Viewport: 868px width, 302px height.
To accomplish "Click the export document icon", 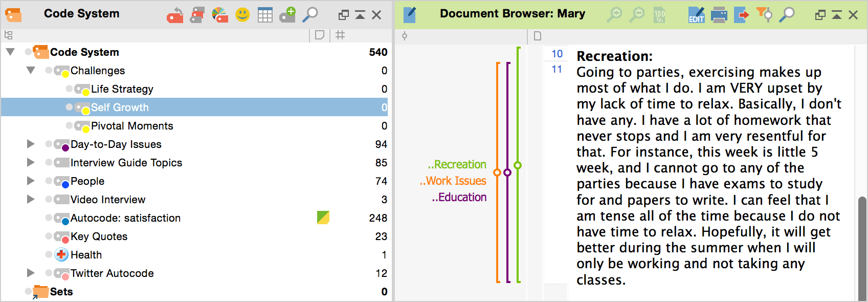I will [741, 15].
